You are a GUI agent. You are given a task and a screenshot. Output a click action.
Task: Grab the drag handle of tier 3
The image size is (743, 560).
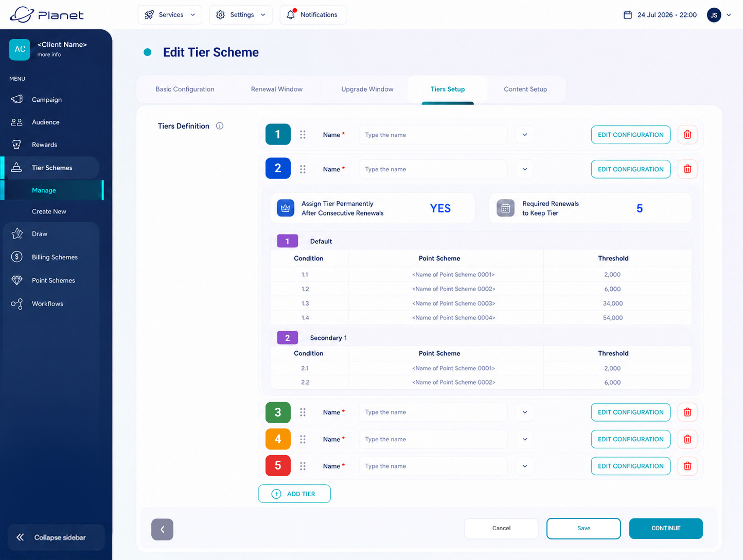(x=303, y=412)
